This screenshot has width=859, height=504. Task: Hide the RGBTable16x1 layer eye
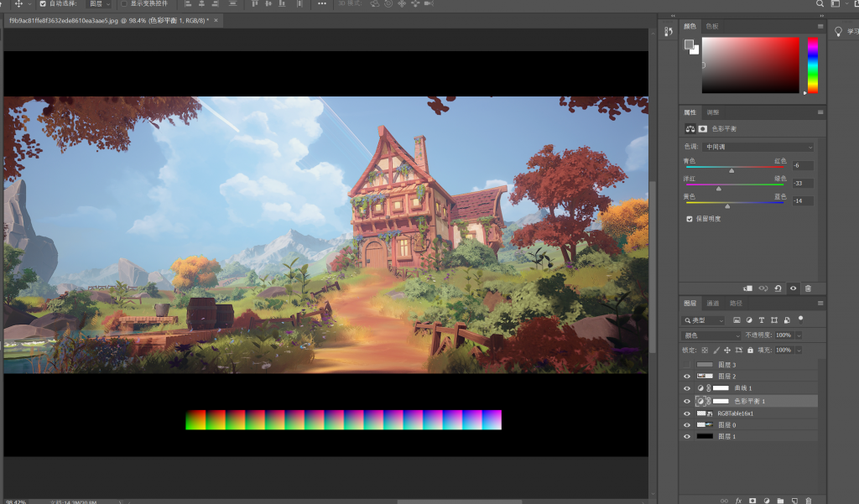[687, 413]
